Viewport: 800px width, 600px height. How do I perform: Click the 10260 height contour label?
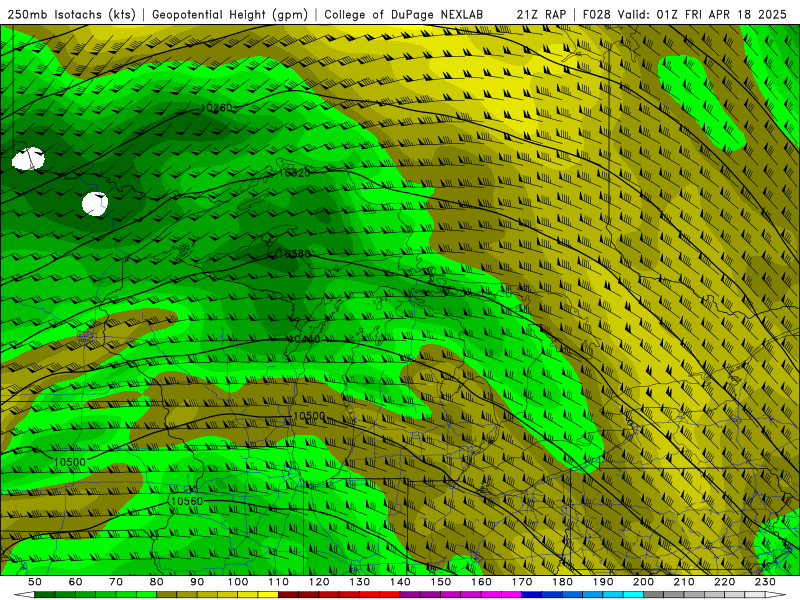[x=216, y=108]
